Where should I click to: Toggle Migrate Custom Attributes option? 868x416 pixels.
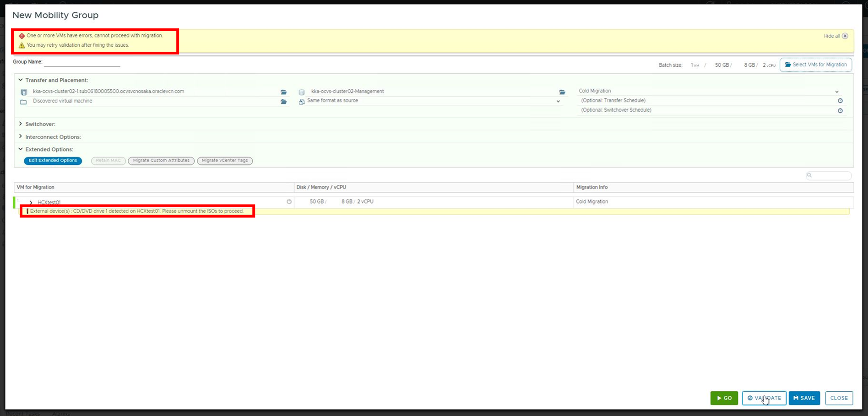[x=161, y=161]
